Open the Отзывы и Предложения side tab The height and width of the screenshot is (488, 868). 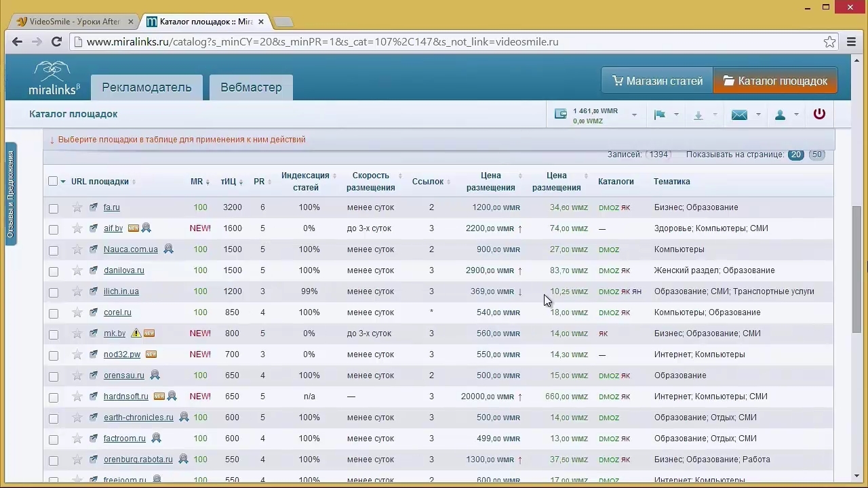[11, 195]
